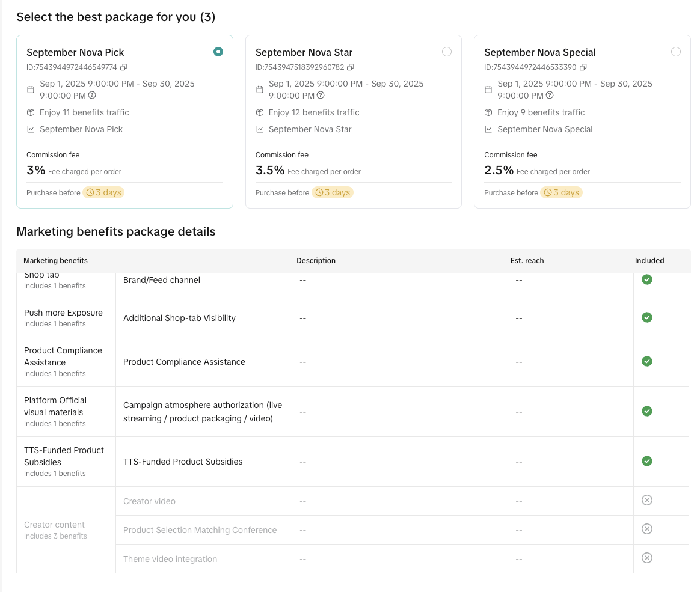Image resolution: width=700 pixels, height=592 pixels.
Task: Click help icon beside Nova Special date
Action: tap(550, 96)
